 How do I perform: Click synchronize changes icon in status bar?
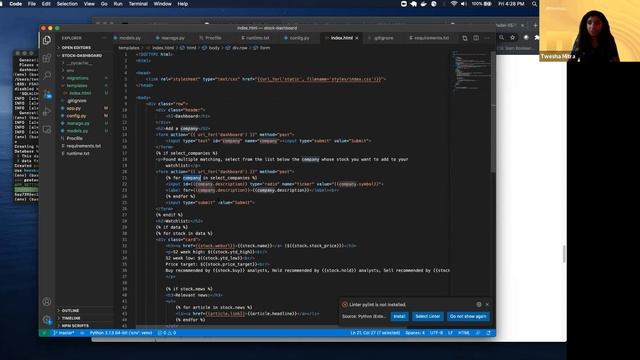[x=82, y=333]
